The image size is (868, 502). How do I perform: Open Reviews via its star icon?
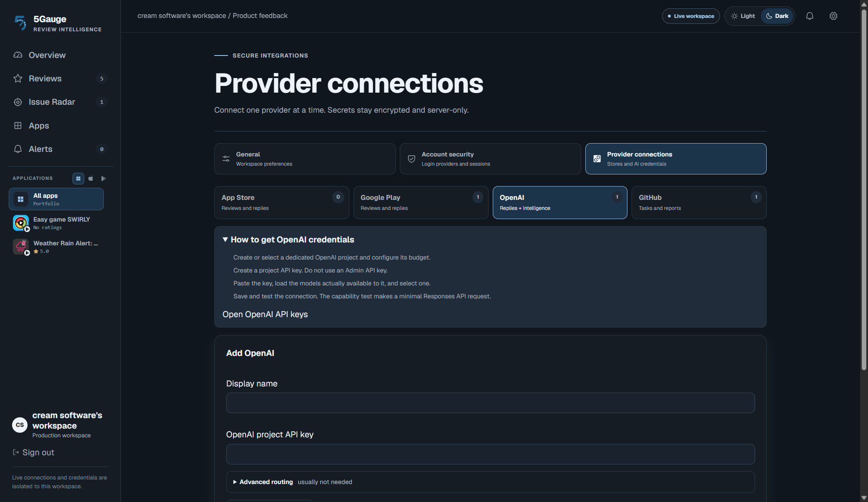pyautogui.click(x=18, y=78)
